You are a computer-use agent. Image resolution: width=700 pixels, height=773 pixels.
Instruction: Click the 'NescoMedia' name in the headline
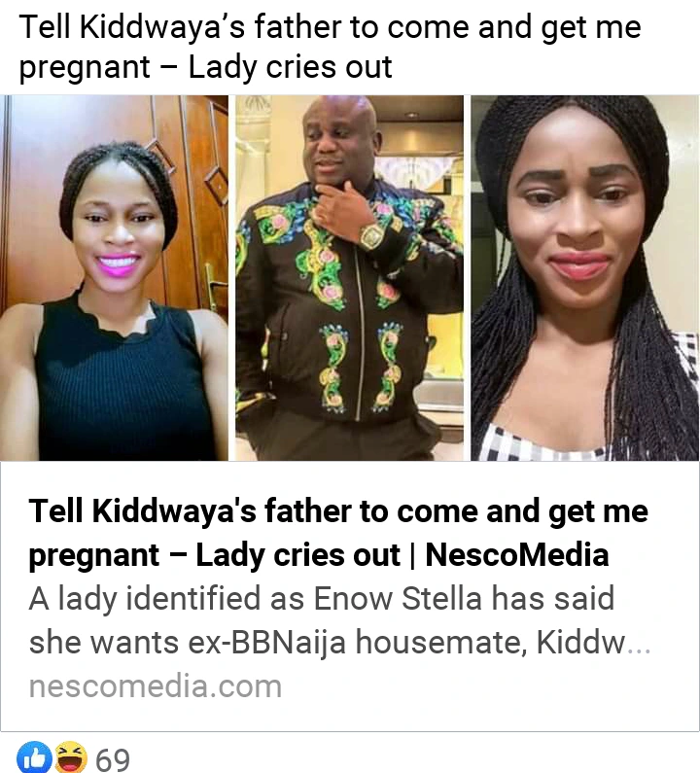point(516,555)
